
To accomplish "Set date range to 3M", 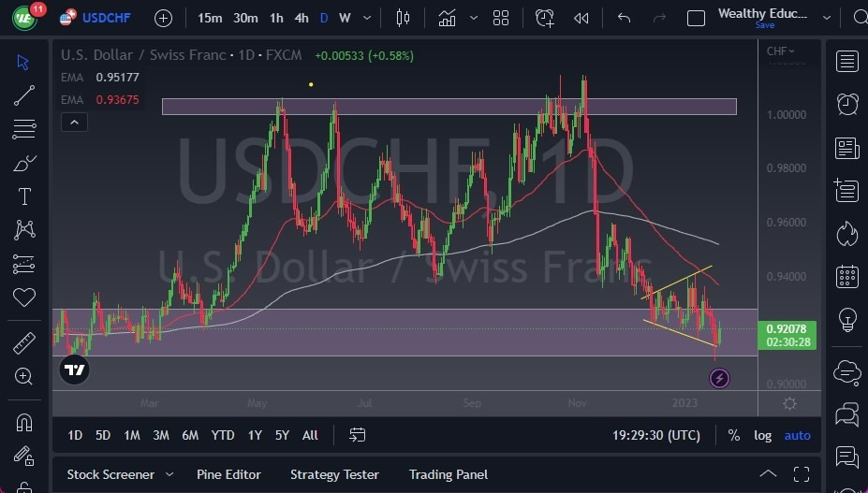I will click(x=160, y=435).
